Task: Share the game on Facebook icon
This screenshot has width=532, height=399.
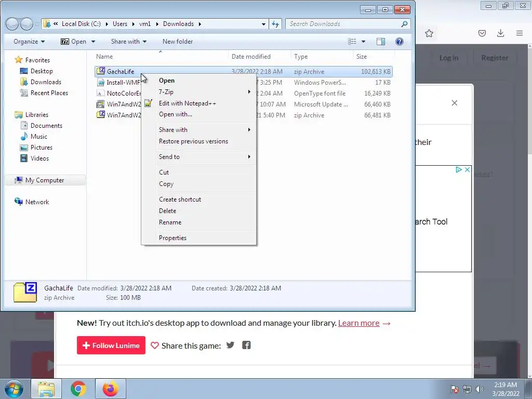Action: pyautogui.click(x=246, y=345)
